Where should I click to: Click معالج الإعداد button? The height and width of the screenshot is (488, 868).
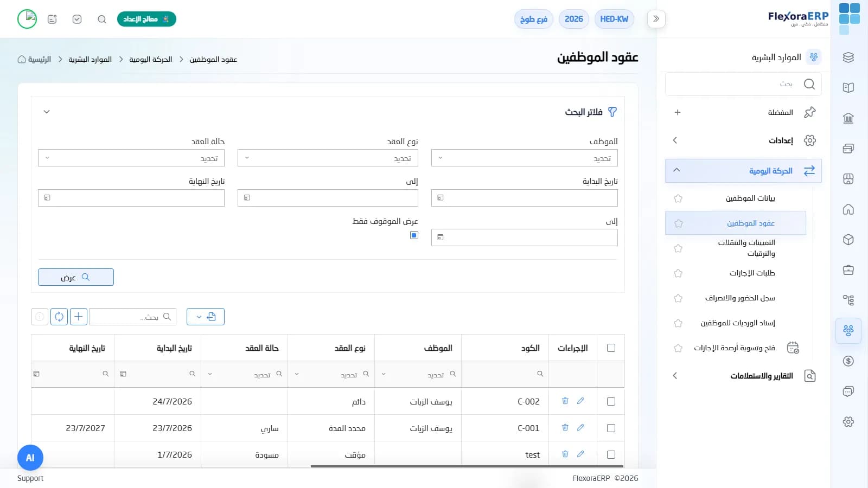click(146, 19)
